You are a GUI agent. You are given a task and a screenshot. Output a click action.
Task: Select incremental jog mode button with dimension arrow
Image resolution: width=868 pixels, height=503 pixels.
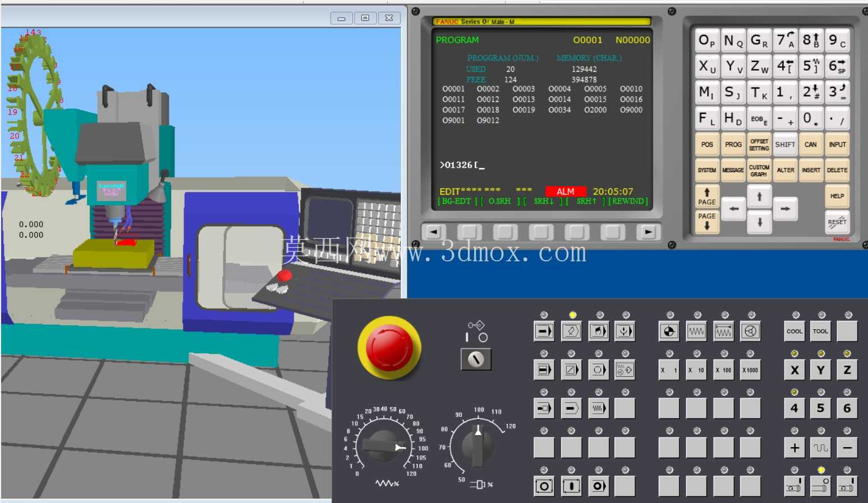724,331
